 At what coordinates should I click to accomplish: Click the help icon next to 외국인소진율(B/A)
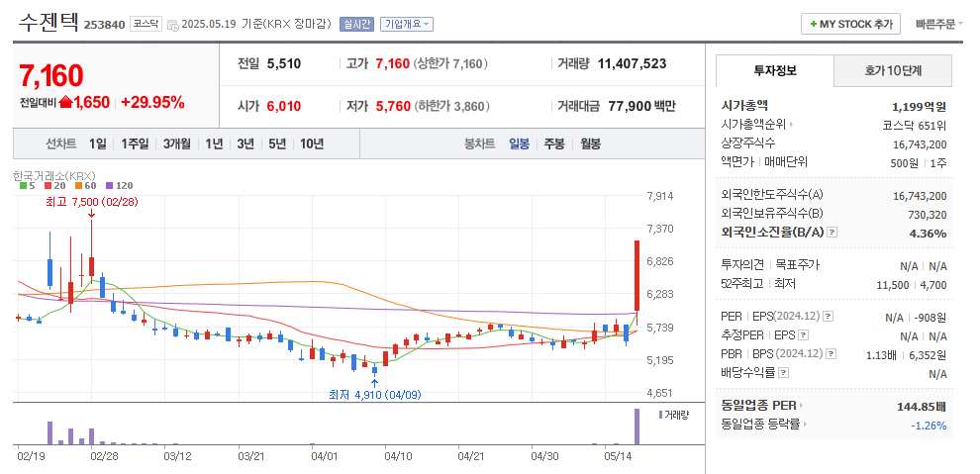pos(832,233)
